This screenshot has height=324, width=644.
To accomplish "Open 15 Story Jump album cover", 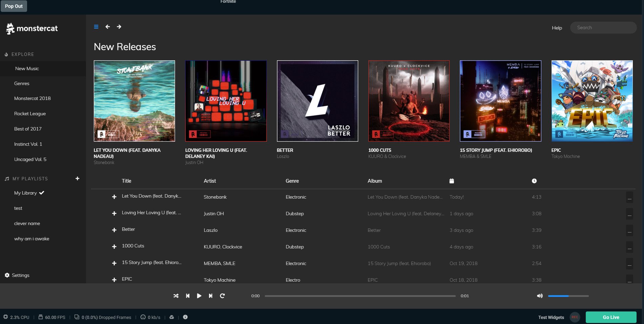I will pos(500,101).
